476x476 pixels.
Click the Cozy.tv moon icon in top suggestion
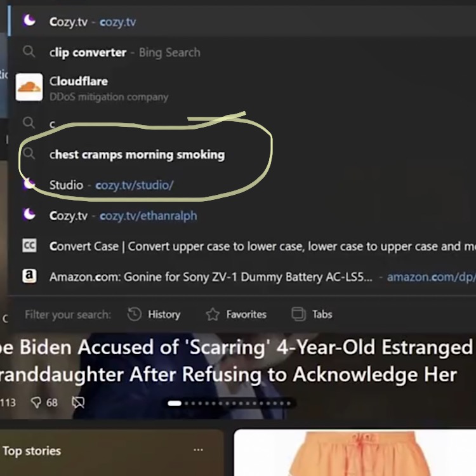(x=29, y=21)
